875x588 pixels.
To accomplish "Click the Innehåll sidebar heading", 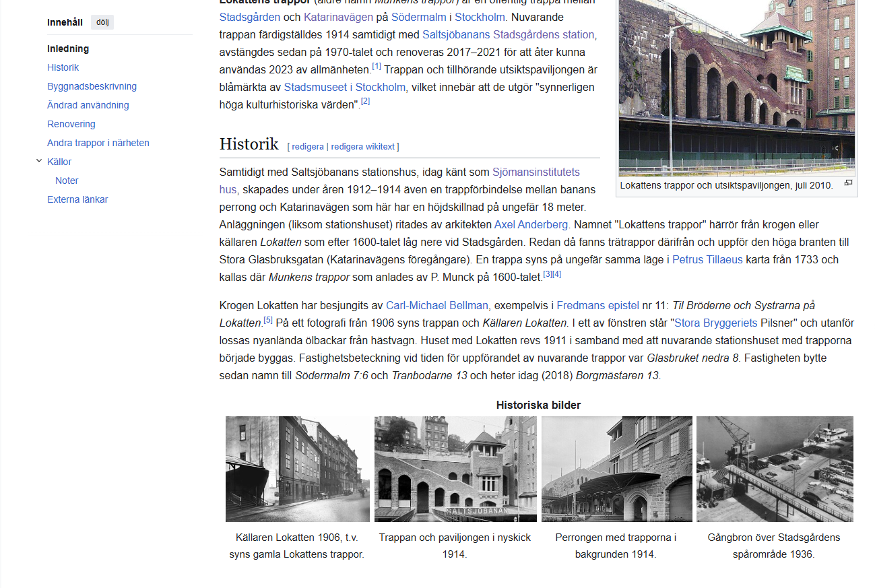I will [x=65, y=22].
